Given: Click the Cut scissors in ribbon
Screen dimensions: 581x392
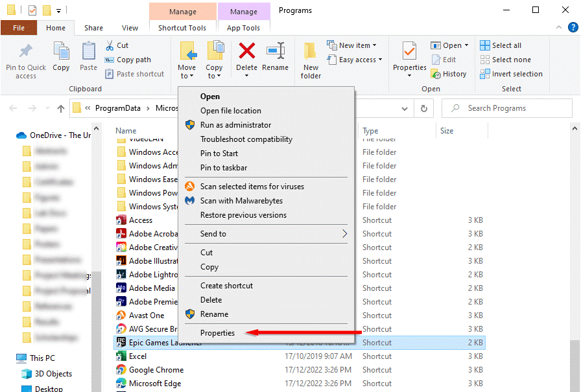Looking at the screenshot, I should [x=110, y=45].
